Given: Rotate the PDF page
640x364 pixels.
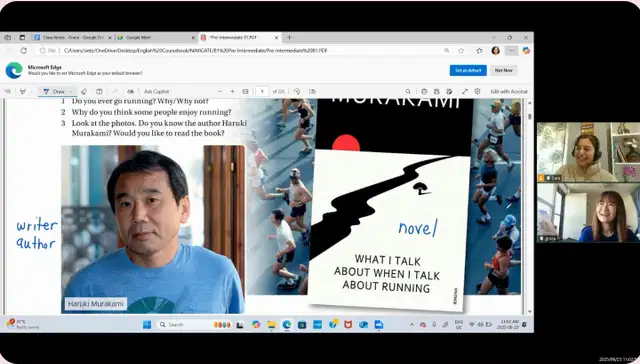Looking at the screenshot, I should 297,91.
